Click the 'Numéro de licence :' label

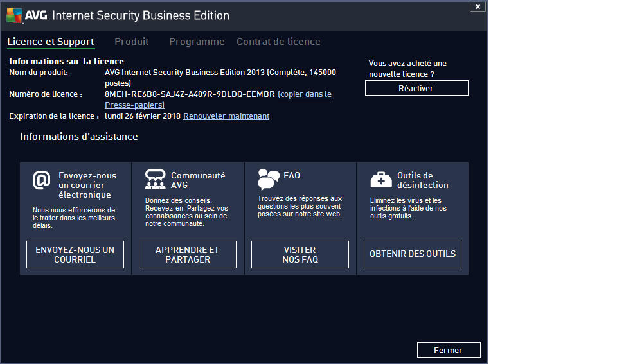pos(46,94)
